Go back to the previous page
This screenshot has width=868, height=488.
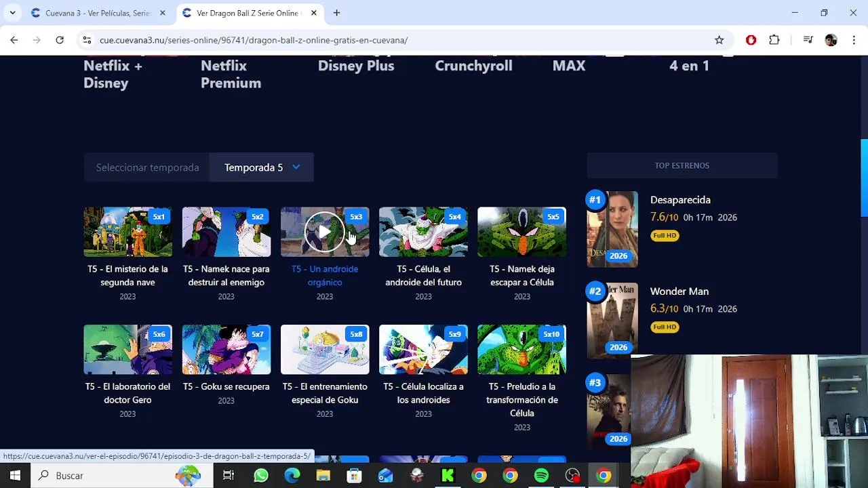pos(14,40)
